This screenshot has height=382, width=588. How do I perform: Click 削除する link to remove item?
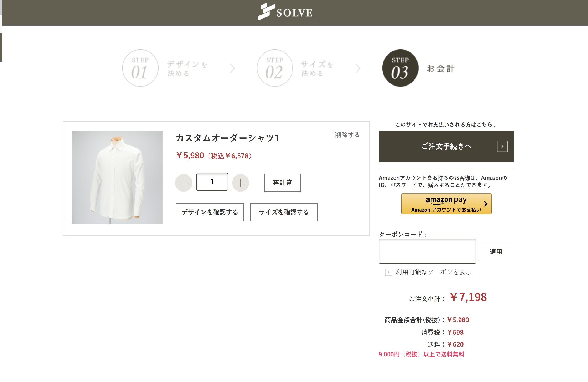point(347,135)
